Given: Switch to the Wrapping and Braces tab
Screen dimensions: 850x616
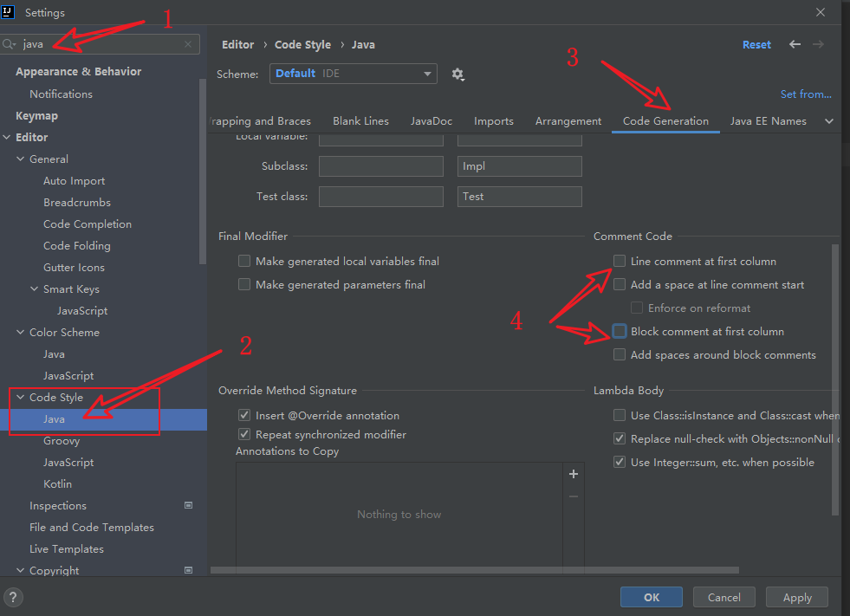Looking at the screenshot, I should [x=261, y=121].
